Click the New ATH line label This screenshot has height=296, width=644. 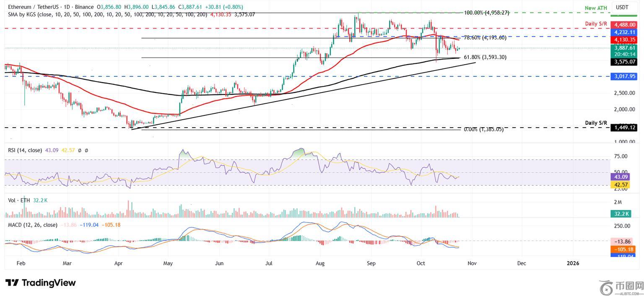(x=596, y=8)
